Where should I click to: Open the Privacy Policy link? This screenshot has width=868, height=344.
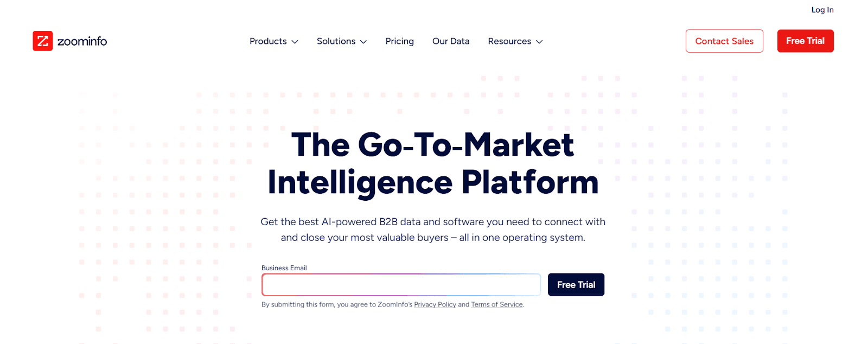click(435, 304)
